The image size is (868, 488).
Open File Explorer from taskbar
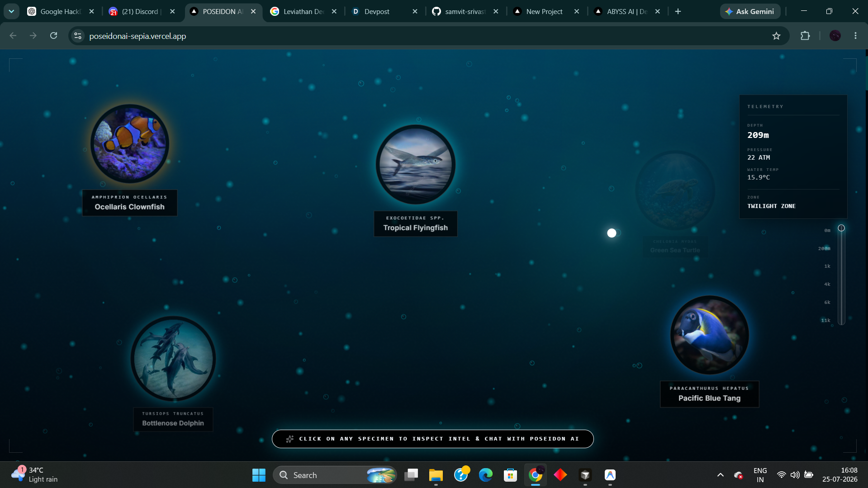[x=436, y=475]
